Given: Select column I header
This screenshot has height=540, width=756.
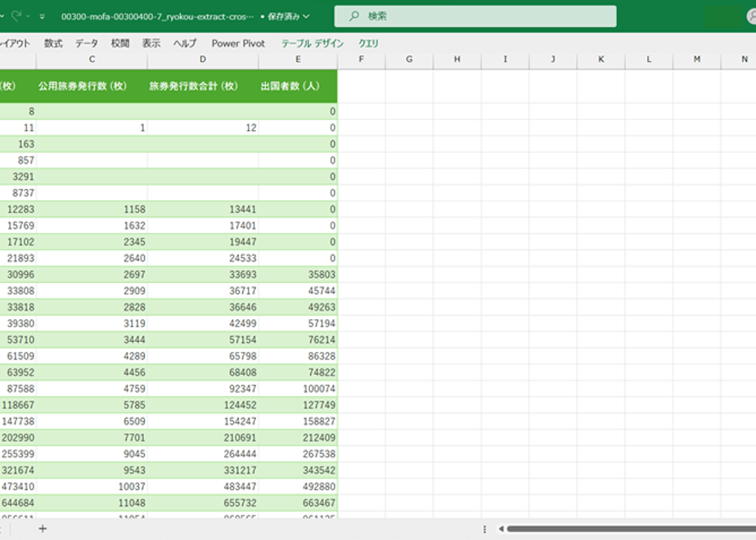Looking at the screenshot, I should (x=505, y=59).
